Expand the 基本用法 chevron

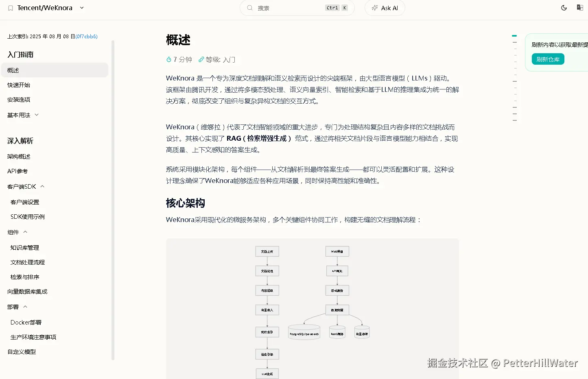[x=37, y=115]
